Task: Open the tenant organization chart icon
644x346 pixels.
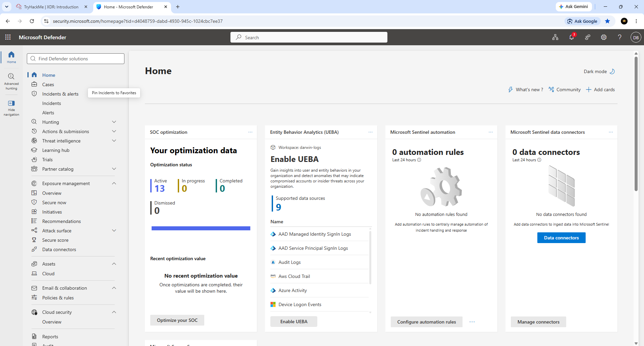Action: pyautogui.click(x=555, y=37)
